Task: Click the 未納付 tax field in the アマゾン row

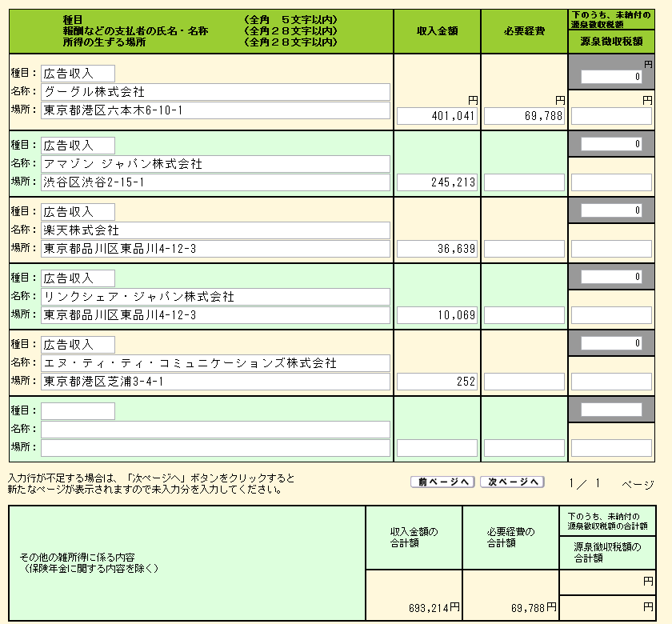Action: [611, 143]
